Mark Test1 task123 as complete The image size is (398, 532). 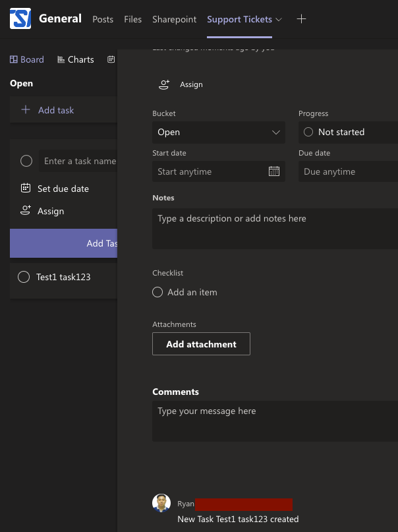pyautogui.click(x=24, y=277)
